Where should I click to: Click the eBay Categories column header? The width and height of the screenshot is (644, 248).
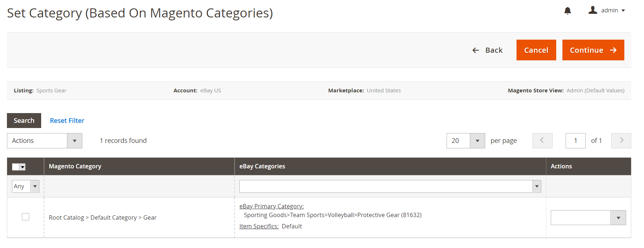tap(262, 166)
